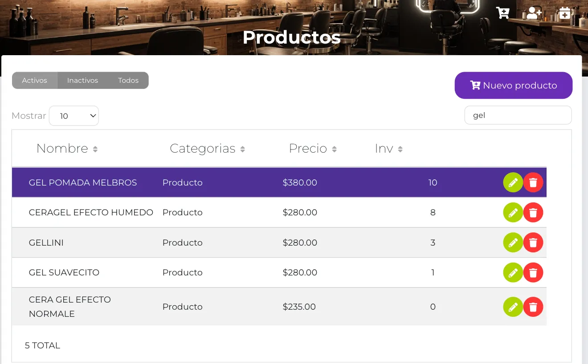Edit GEL SUAVECITO with the pencil icon

[x=513, y=272]
